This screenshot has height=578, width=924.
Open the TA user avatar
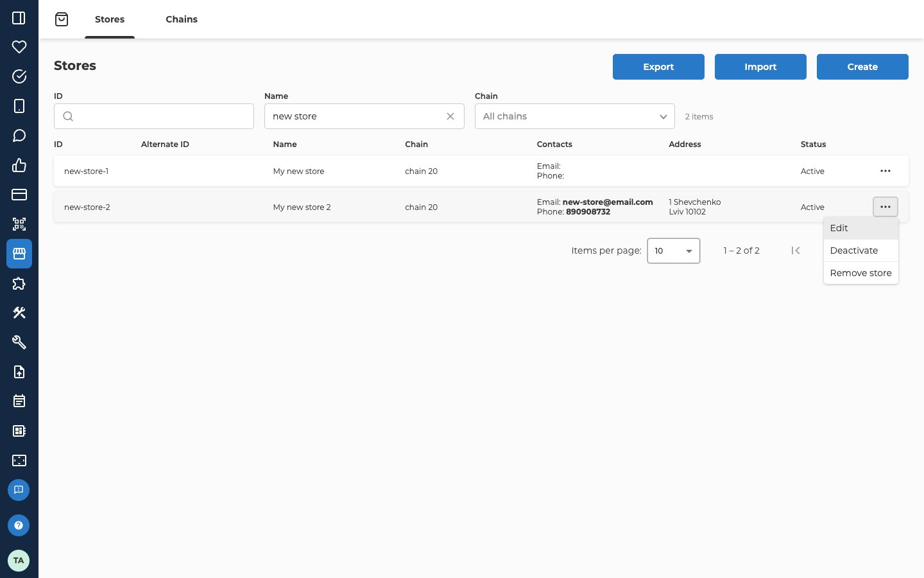pos(19,561)
